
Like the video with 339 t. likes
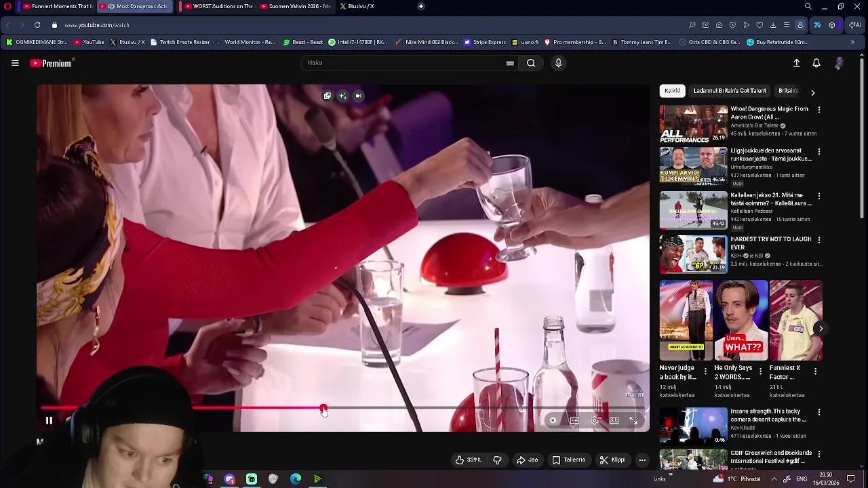coord(468,460)
